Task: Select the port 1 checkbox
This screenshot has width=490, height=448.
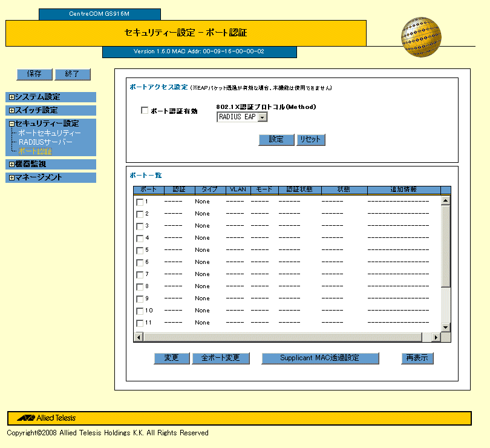Action: [140, 202]
